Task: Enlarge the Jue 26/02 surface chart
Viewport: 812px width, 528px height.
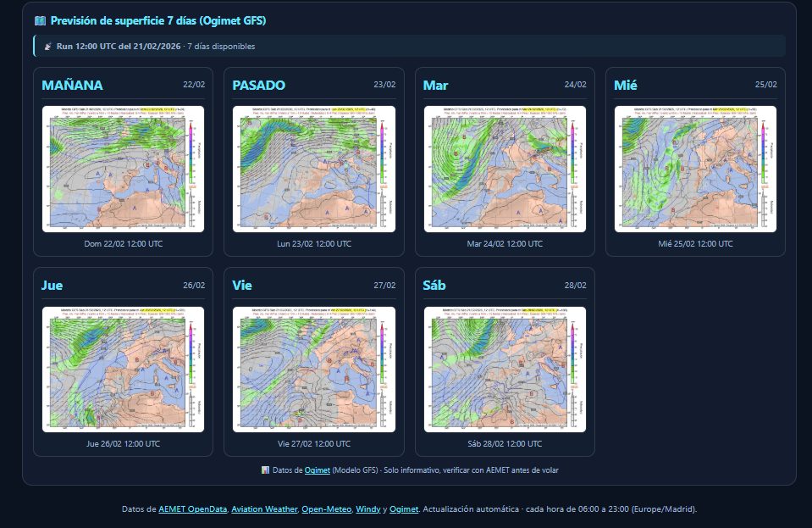Action: coord(124,370)
